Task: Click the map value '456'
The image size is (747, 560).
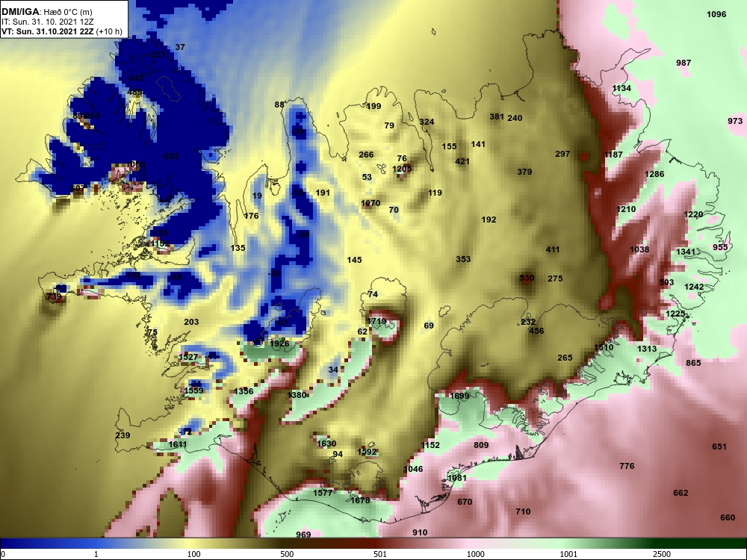Action: pyautogui.click(x=536, y=331)
